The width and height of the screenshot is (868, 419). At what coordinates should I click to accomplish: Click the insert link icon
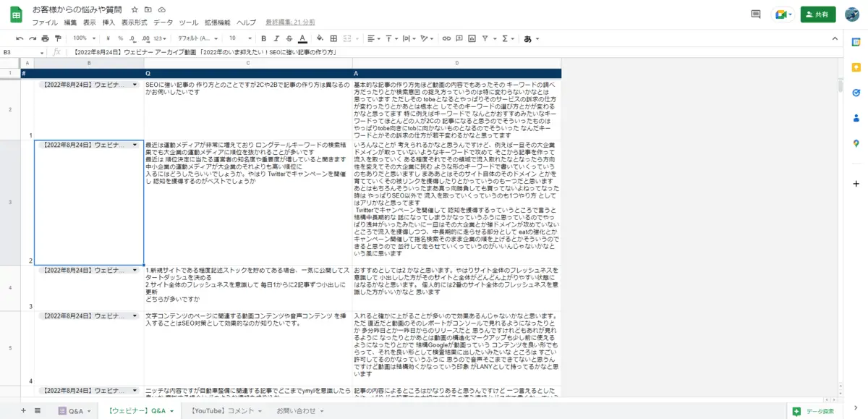447,38
